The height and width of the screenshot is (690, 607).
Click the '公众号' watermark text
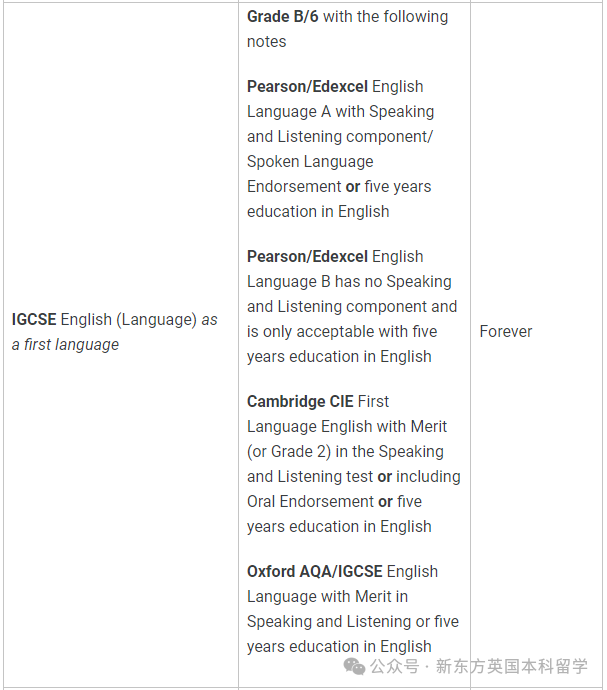[395, 666]
